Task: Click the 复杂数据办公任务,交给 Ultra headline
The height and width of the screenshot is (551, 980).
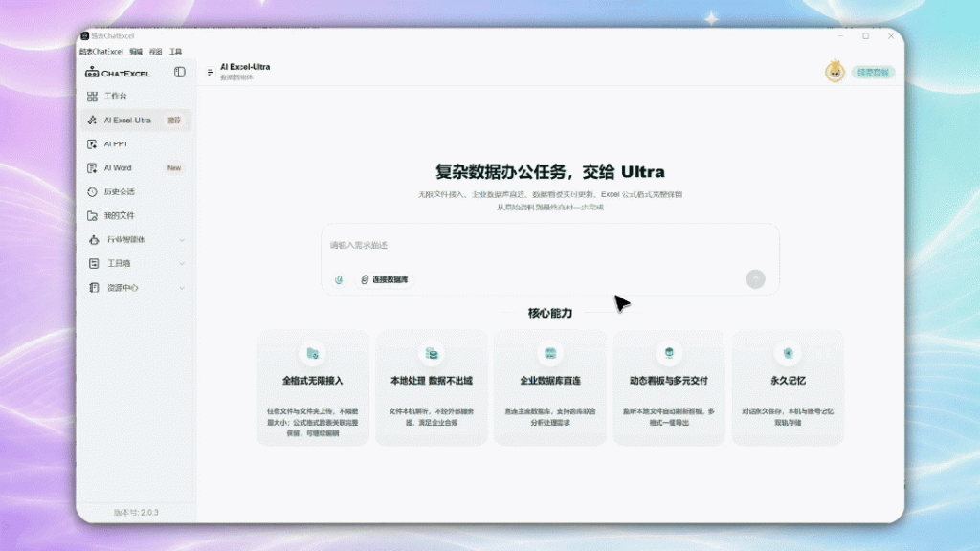Action: pos(550,172)
